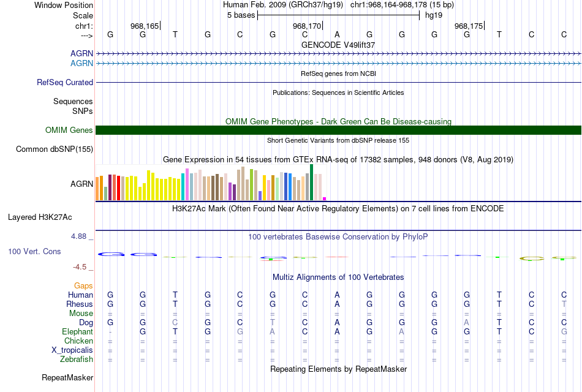582x392 pixels.
Task: Click the A base in the top sequence row
Action: pos(337,34)
